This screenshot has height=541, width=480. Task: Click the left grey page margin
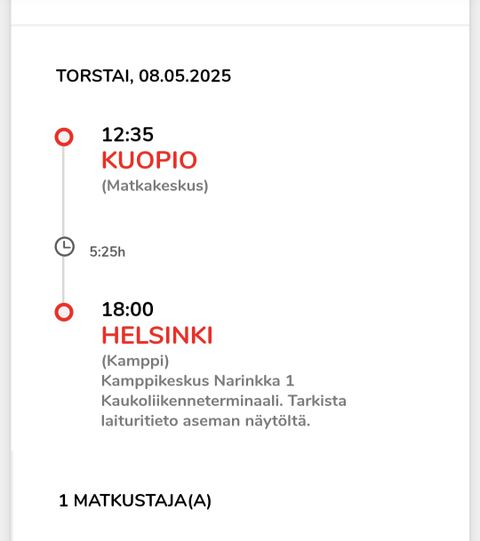coord(5,270)
